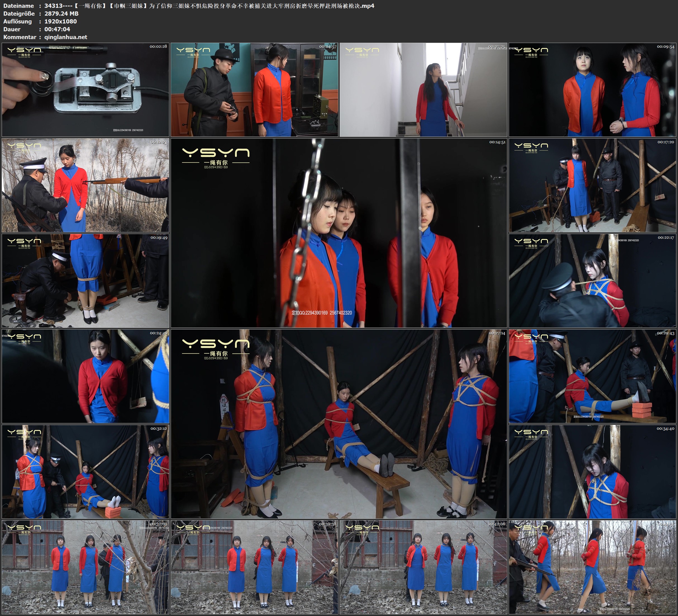This screenshot has width=678, height=616.
Task: Click the 1920x1080 resolution value
Action: (61, 21)
